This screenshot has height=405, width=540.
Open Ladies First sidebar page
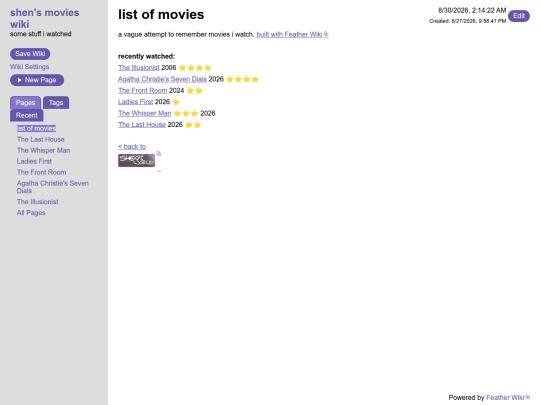(x=34, y=161)
